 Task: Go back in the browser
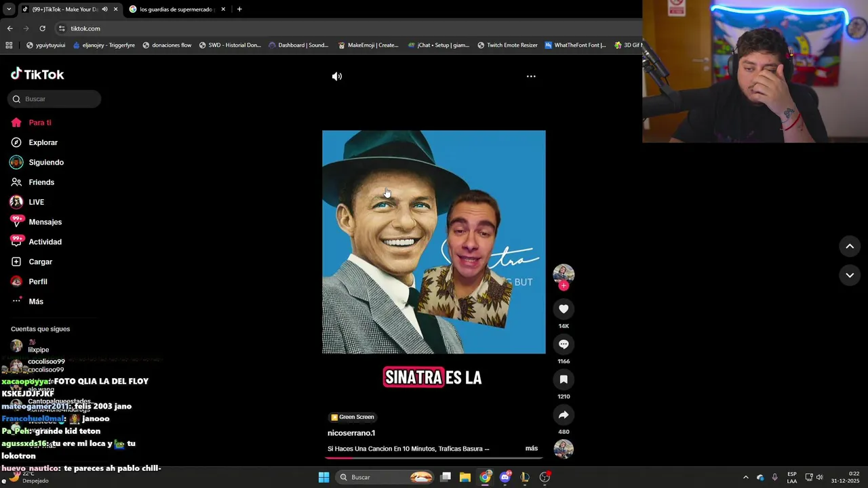coord(9,28)
